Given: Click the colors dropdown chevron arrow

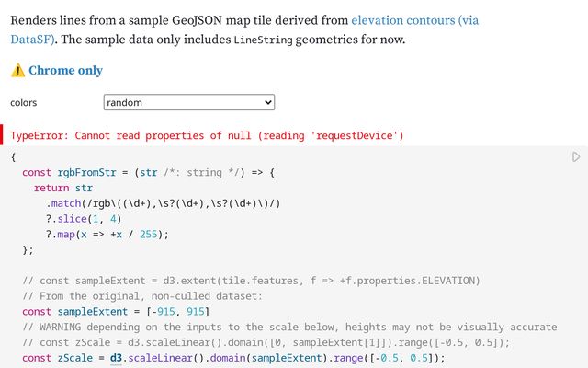Looking at the screenshot, I should click(266, 103).
